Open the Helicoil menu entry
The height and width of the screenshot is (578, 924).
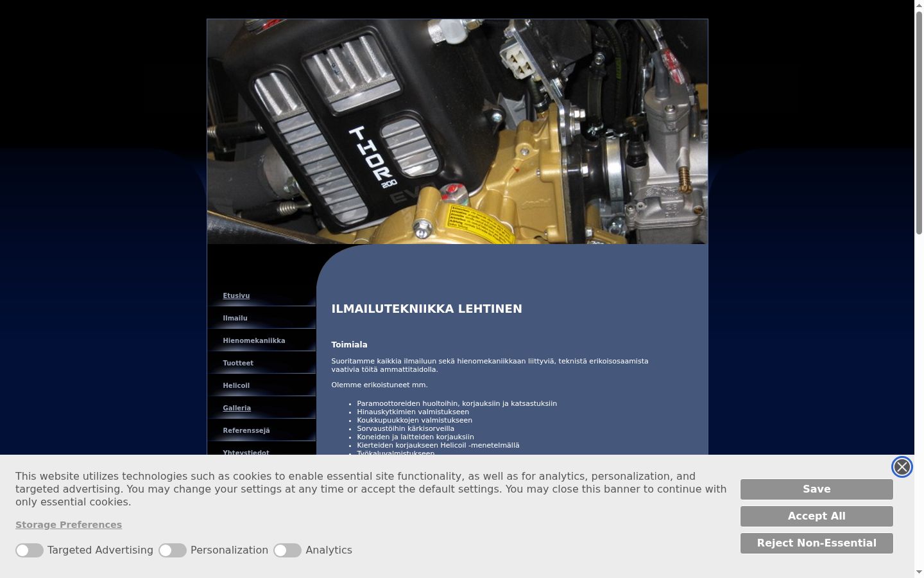pyautogui.click(x=236, y=385)
